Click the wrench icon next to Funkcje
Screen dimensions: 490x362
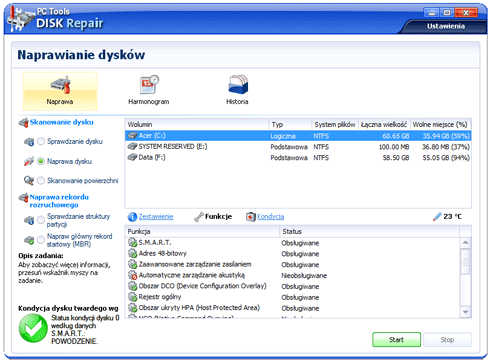click(199, 217)
